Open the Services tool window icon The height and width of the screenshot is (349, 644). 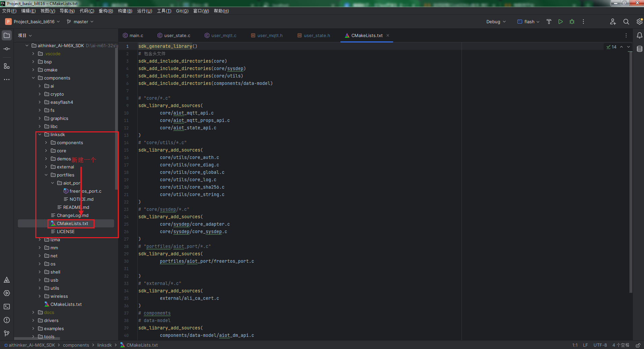point(7,293)
